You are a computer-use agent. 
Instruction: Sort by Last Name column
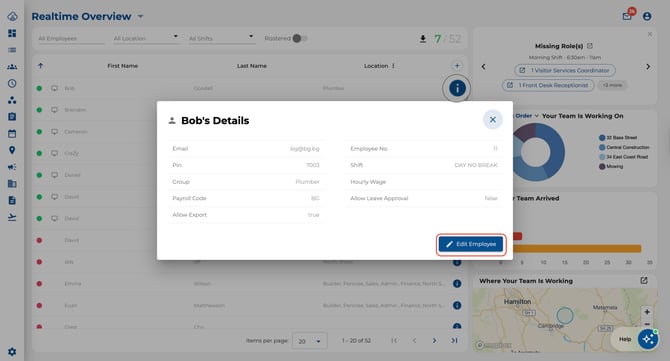252,66
